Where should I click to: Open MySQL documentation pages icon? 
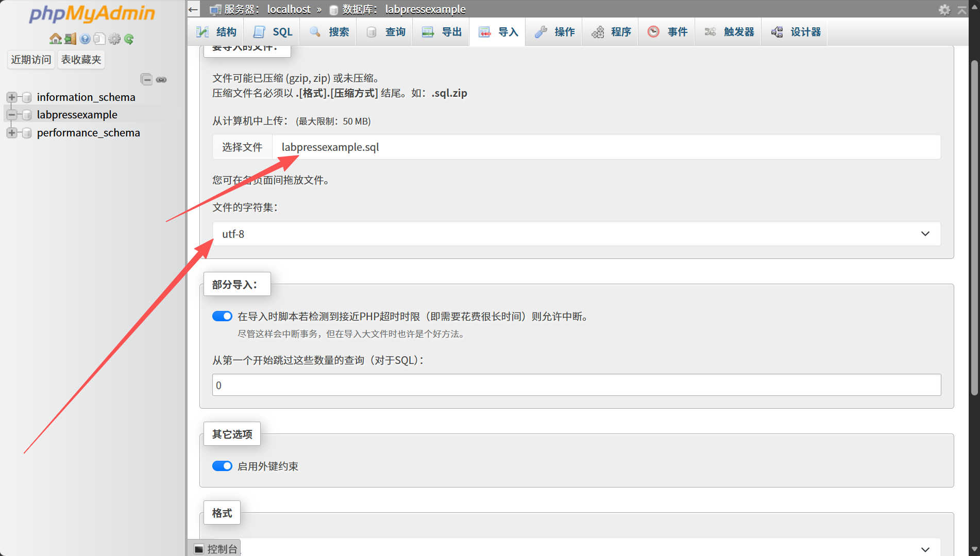pos(99,39)
